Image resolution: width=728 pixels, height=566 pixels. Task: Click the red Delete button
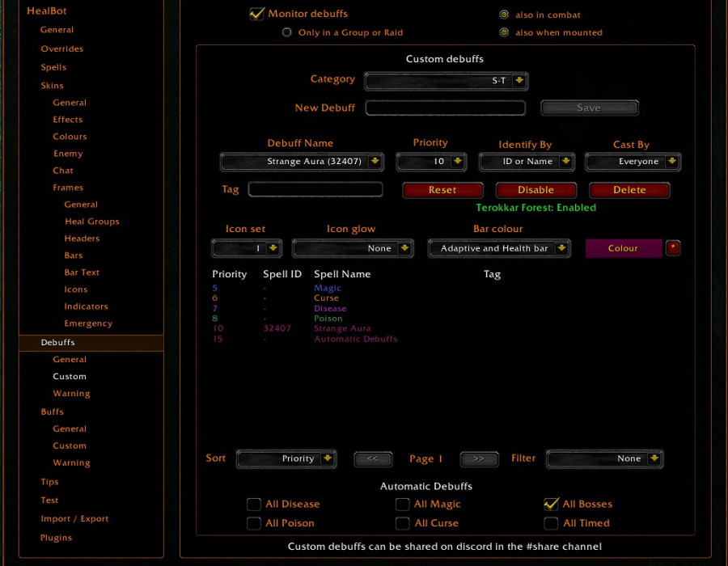(629, 190)
